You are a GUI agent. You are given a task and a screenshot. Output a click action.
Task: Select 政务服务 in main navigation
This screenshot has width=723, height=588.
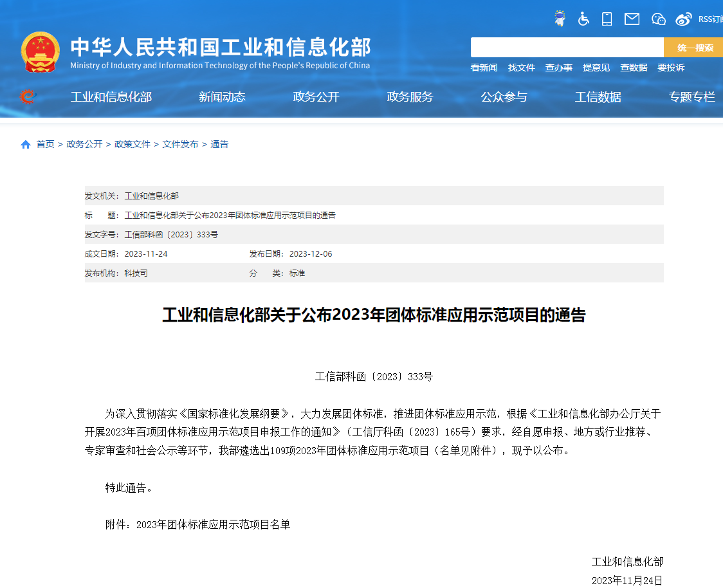(x=410, y=97)
